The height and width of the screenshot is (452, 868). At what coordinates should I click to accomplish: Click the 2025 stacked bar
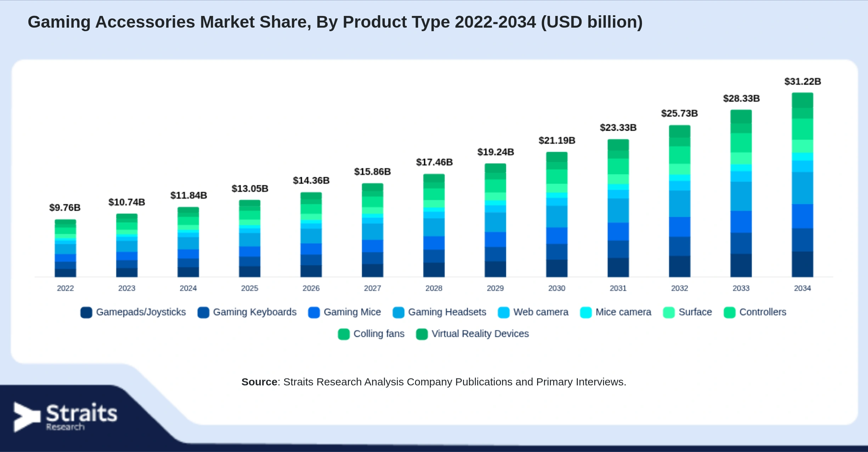(x=249, y=239)
